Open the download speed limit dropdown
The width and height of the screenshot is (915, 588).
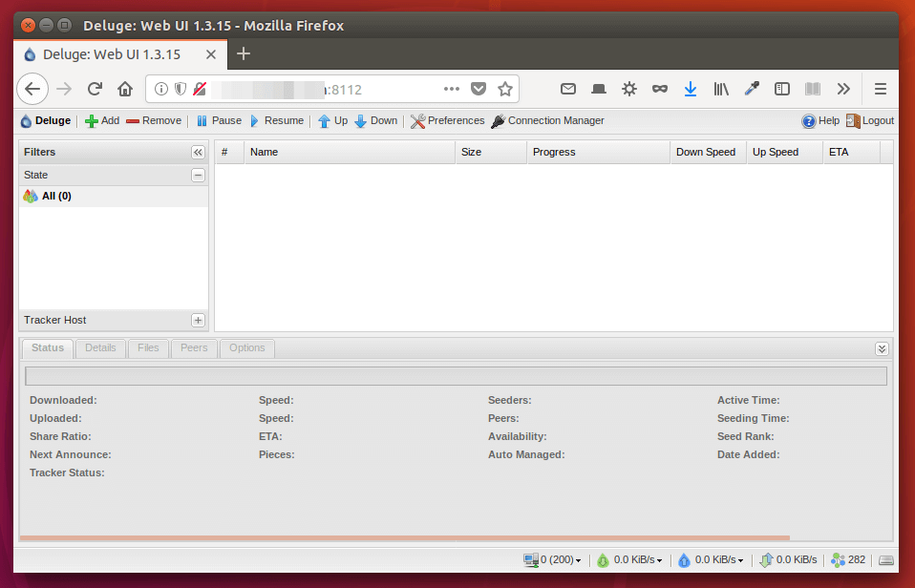[x=630, y=560]
